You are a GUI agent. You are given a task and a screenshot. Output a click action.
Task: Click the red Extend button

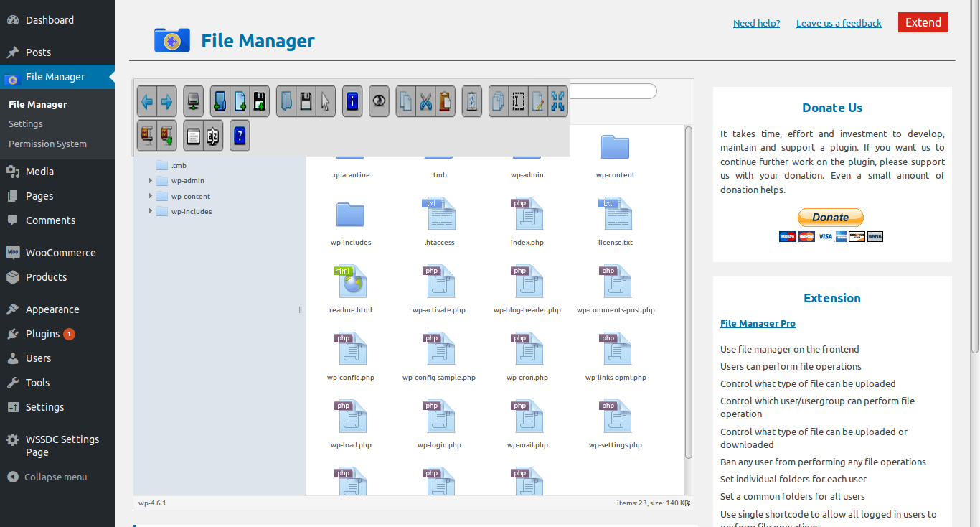[x=923, y=22]
